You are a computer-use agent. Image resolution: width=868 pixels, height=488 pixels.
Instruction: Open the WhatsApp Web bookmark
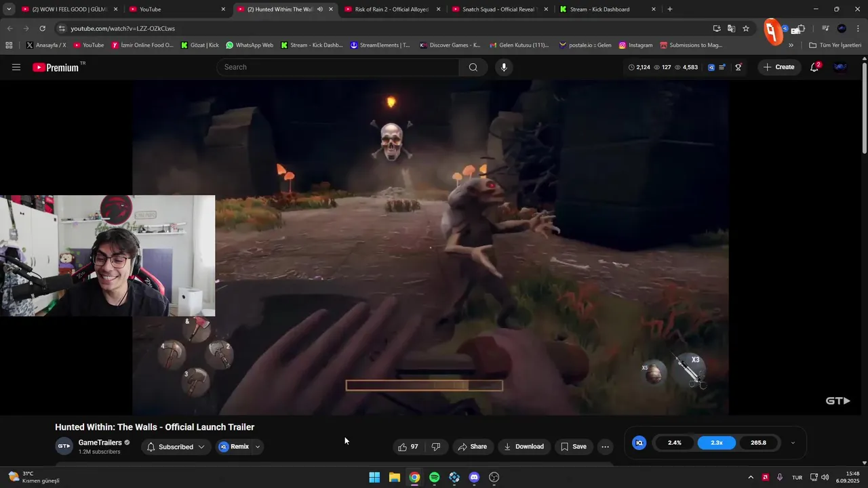point(250,45)
